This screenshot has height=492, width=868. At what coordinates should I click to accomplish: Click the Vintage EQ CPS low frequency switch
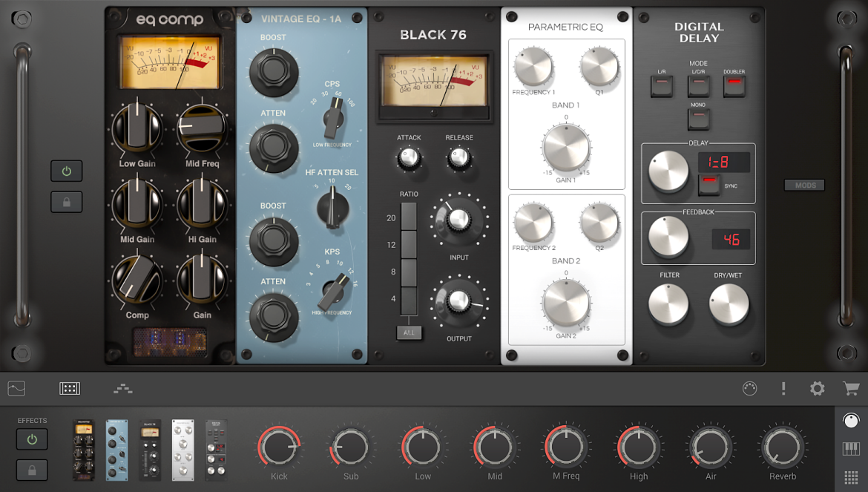334,118
